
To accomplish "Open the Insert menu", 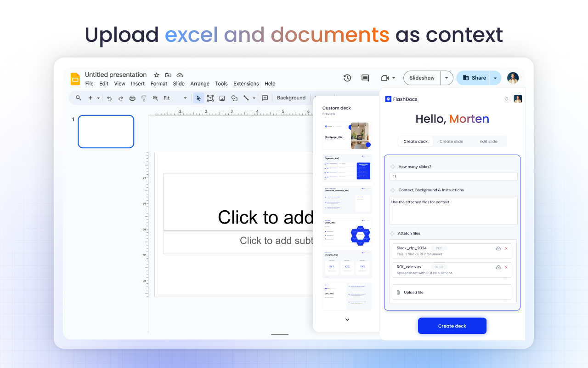I will pyautogui.click(x=138, y=83).
